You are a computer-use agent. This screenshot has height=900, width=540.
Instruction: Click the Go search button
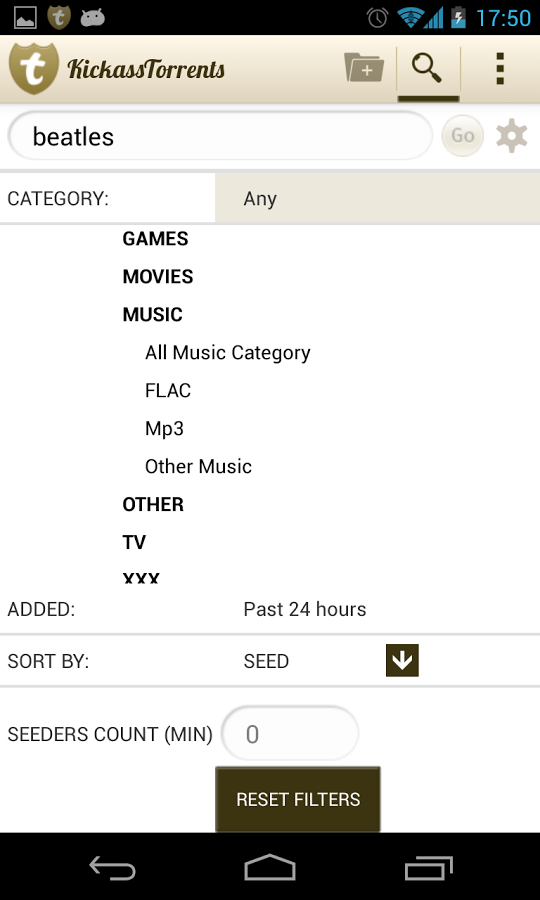(x=463, y=136)
